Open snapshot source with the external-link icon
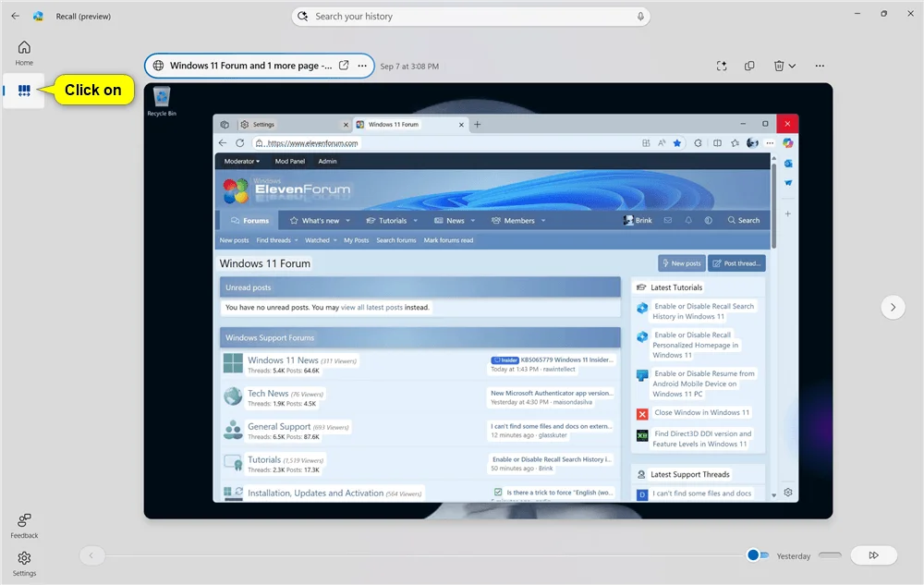 click(344, 66)
